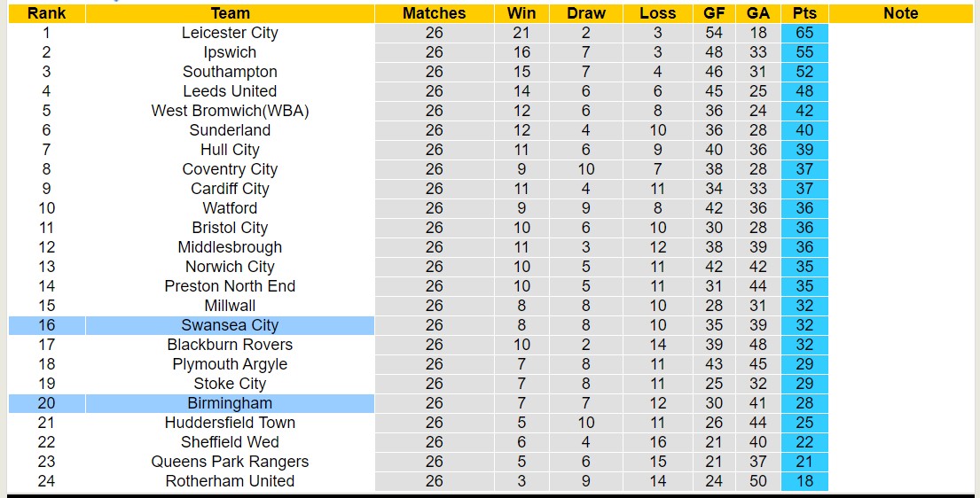The height and width of the screenshot is (498, 980).
Task: Click the Note column header
Action: tap(901, 13)
